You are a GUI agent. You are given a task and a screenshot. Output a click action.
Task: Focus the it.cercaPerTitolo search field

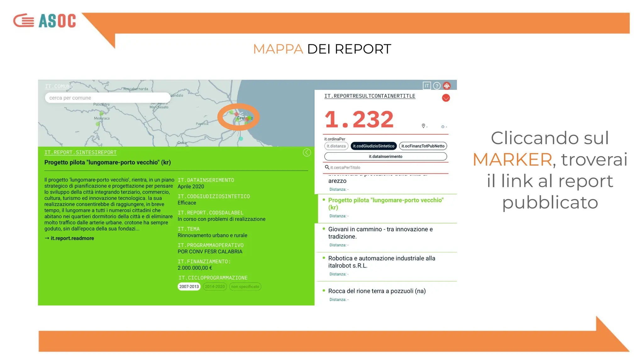pyautogui.click(x=386, y=167)
